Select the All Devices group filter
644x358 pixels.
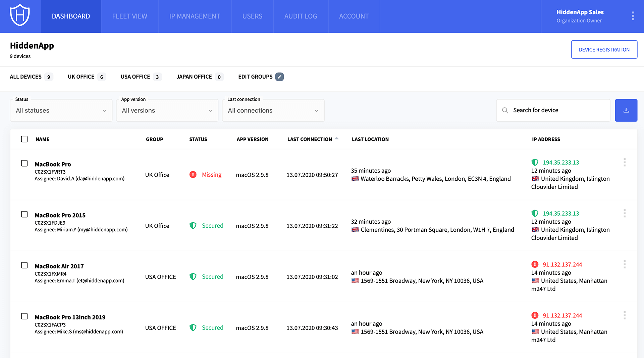[x=31, y=77]
